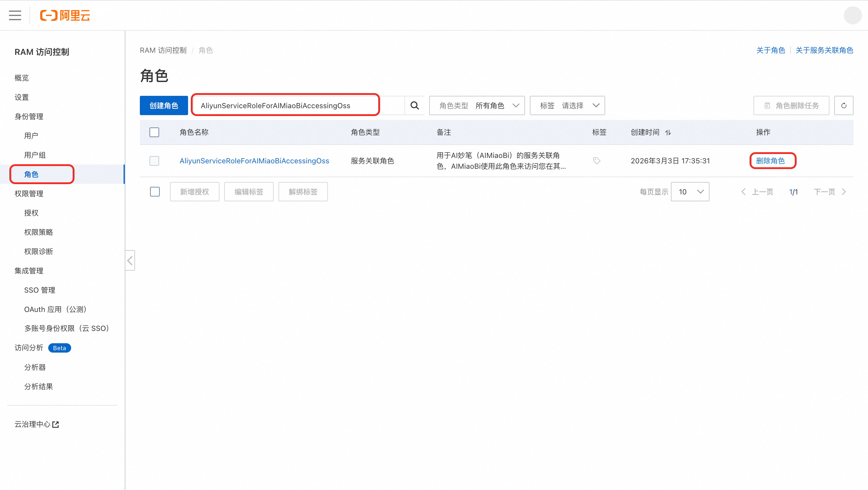Toggle the bottom select-all checkbox
This screenshot has width=868, height=490.
155,192
